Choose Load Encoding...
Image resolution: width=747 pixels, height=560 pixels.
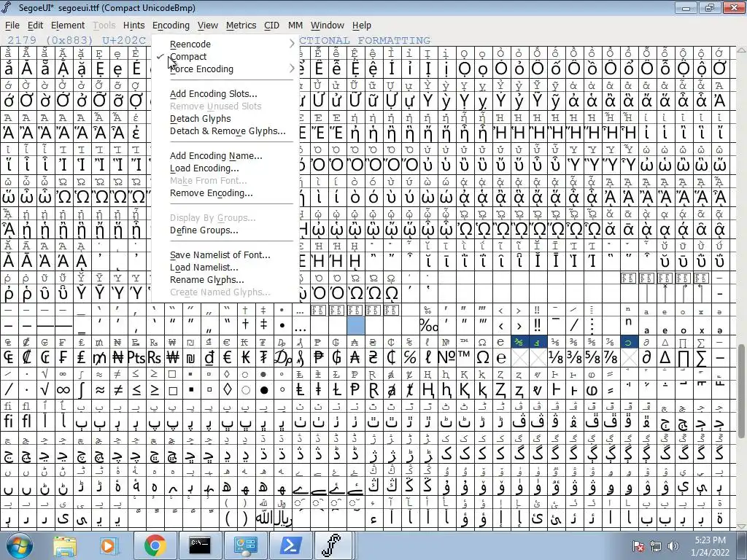tap(204, 168)
